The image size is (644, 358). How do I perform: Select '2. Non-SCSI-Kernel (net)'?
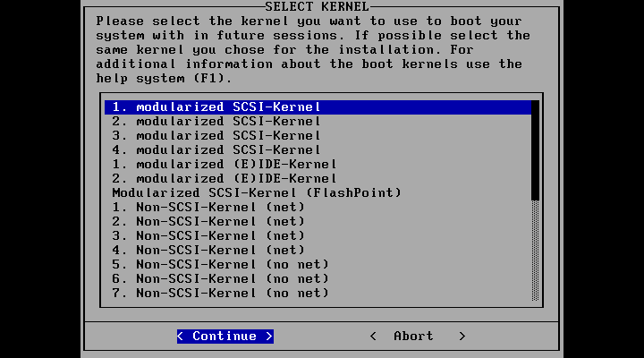tap(318, 222)
